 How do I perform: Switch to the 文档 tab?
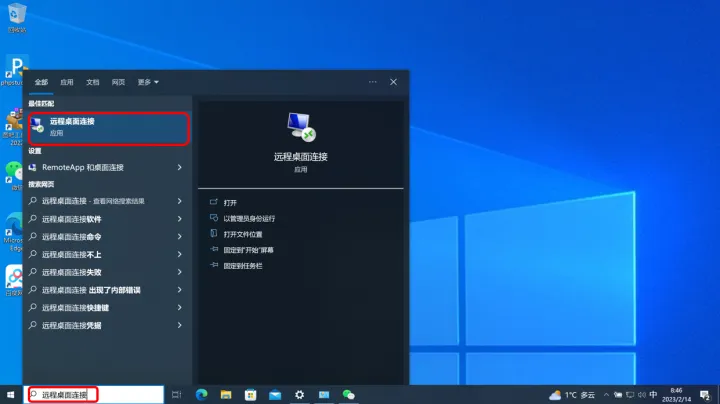point(92,82)
